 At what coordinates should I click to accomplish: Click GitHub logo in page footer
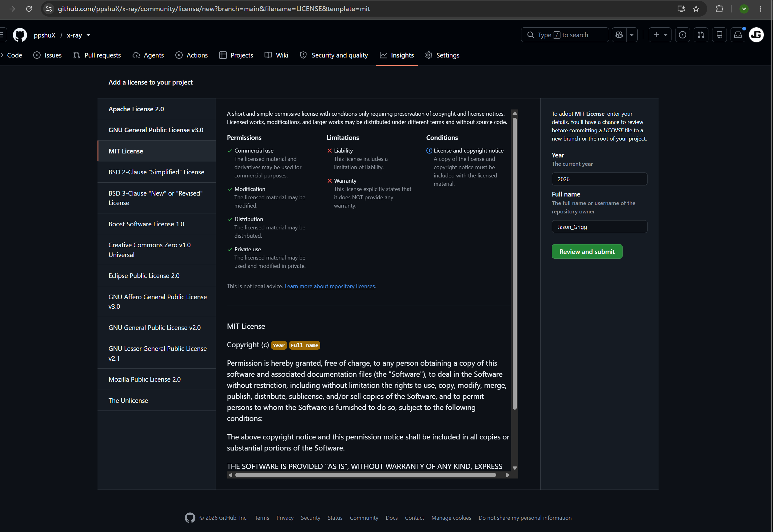[x=190, y=518]
